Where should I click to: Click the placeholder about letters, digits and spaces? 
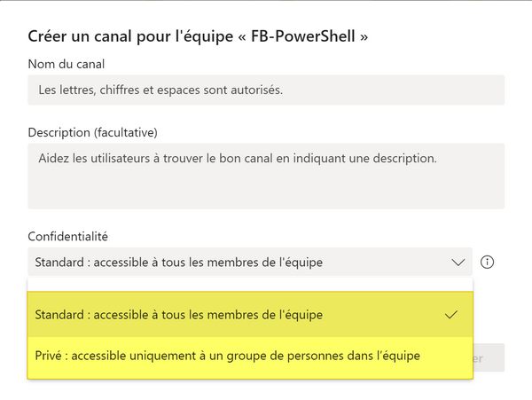click(x=160, y=90)
